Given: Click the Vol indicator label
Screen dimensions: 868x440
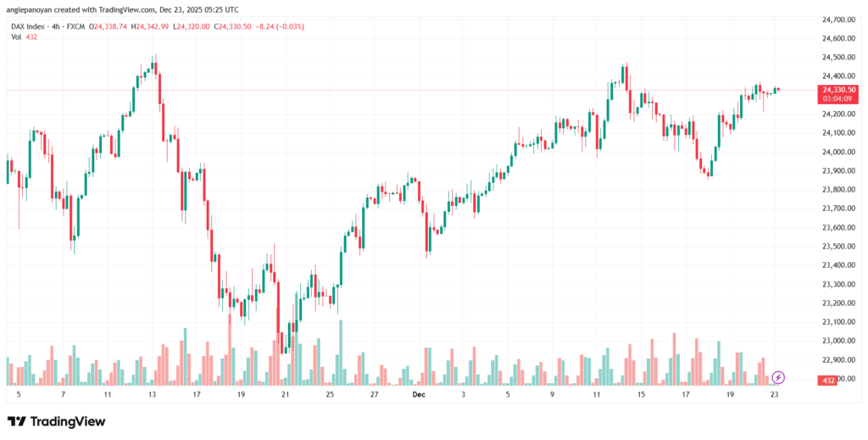Looking at the screenshot, I should pyautogui.click(x=16, y=38).
